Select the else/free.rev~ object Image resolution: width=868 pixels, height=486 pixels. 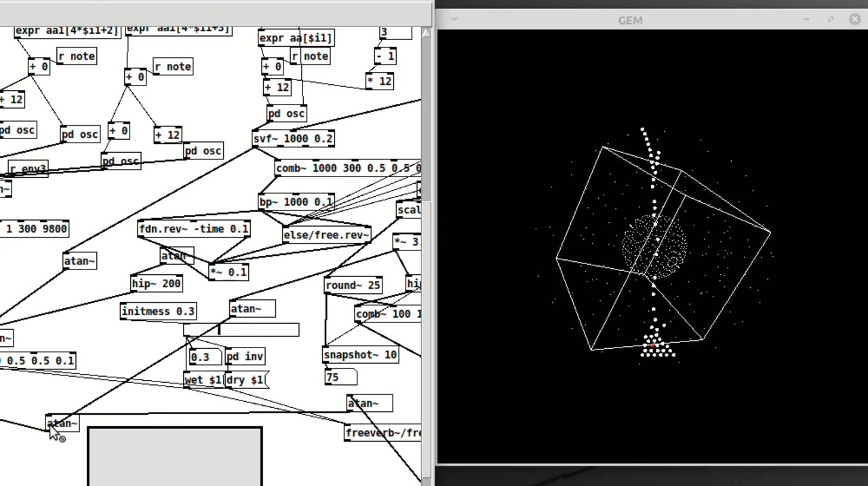(x=326, y=235)
